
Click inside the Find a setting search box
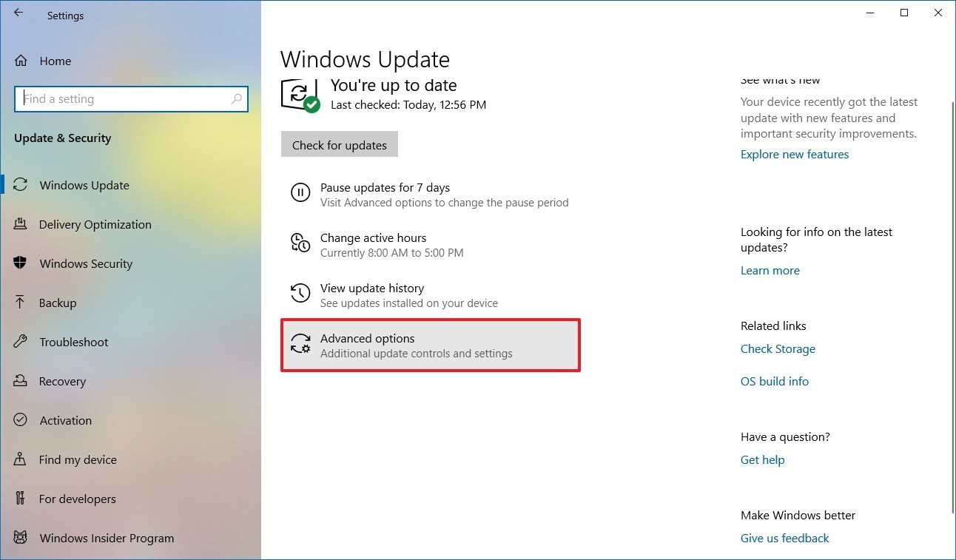[131, 98]
